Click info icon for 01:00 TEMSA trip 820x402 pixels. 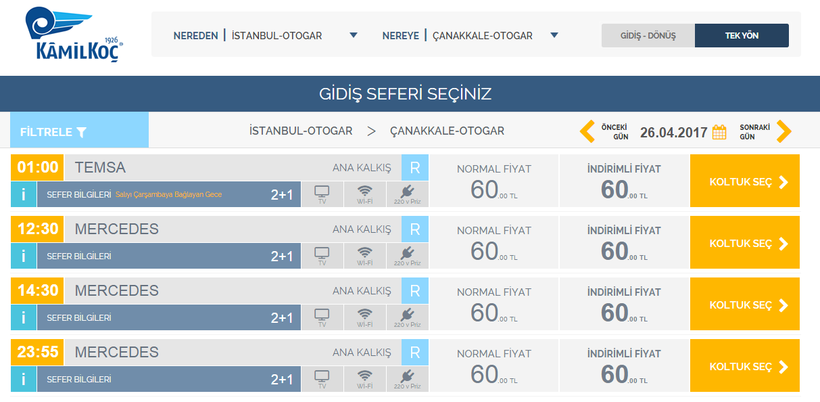[x=22, y=194]
